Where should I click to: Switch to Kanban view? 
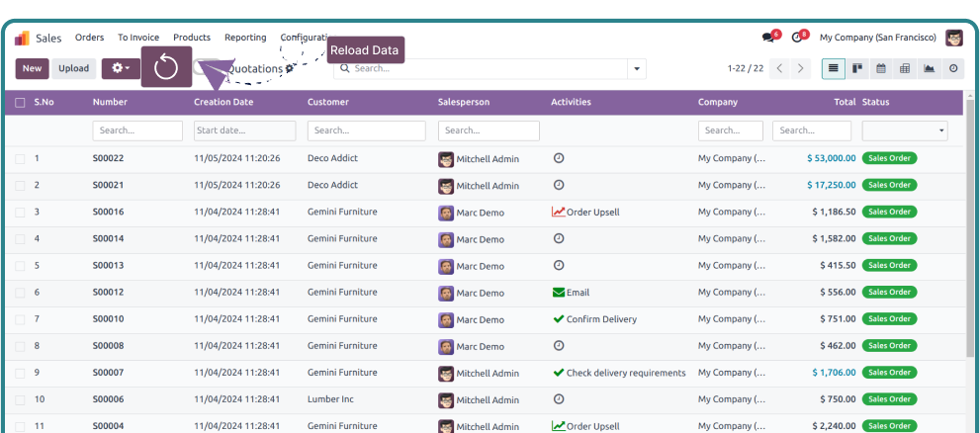857,68
